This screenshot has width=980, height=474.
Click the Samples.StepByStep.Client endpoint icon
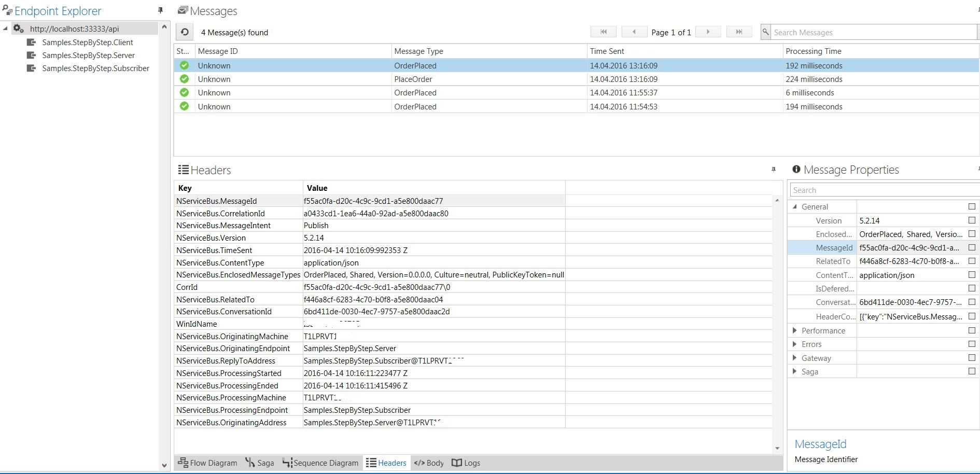31,42
